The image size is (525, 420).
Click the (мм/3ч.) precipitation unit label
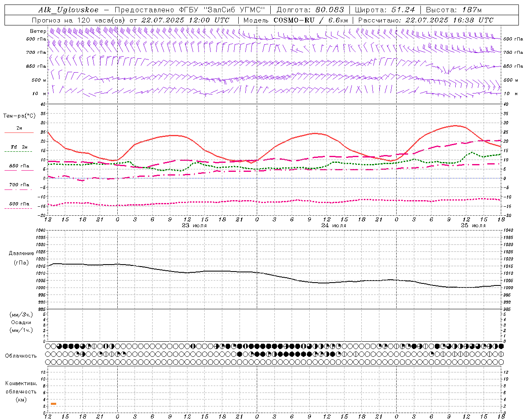(21, 315)
